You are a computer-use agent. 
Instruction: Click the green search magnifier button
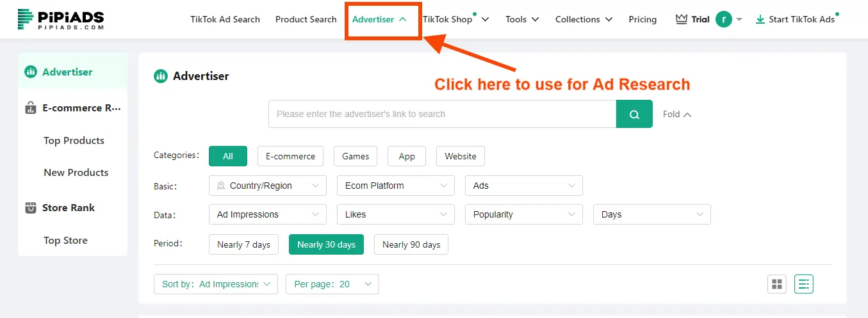634,114
